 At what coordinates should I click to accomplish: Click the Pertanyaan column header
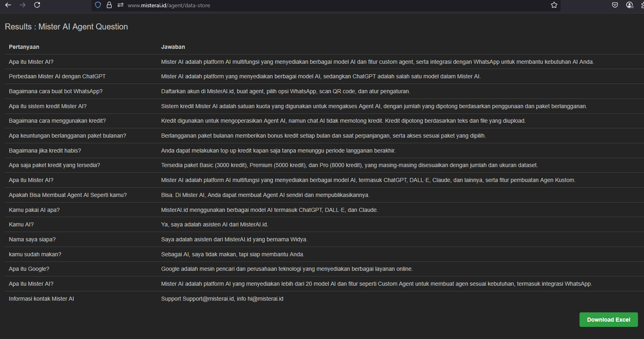(24, 47)
